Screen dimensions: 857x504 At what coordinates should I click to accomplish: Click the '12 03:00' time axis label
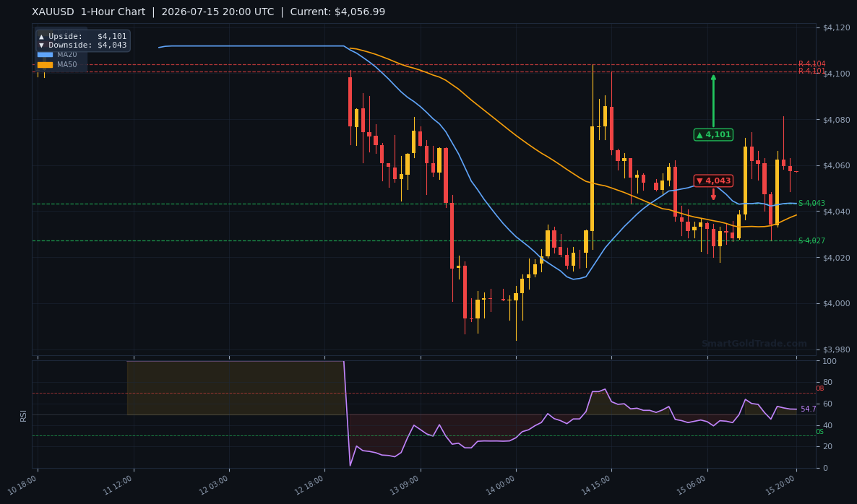214,485
